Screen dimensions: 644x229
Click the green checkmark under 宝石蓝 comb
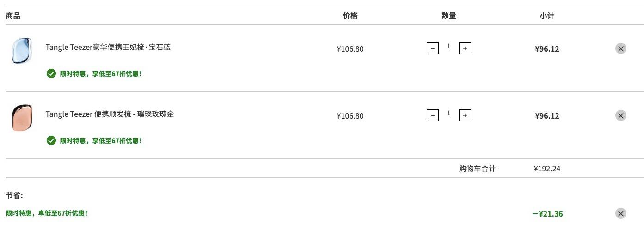point(51,73)
